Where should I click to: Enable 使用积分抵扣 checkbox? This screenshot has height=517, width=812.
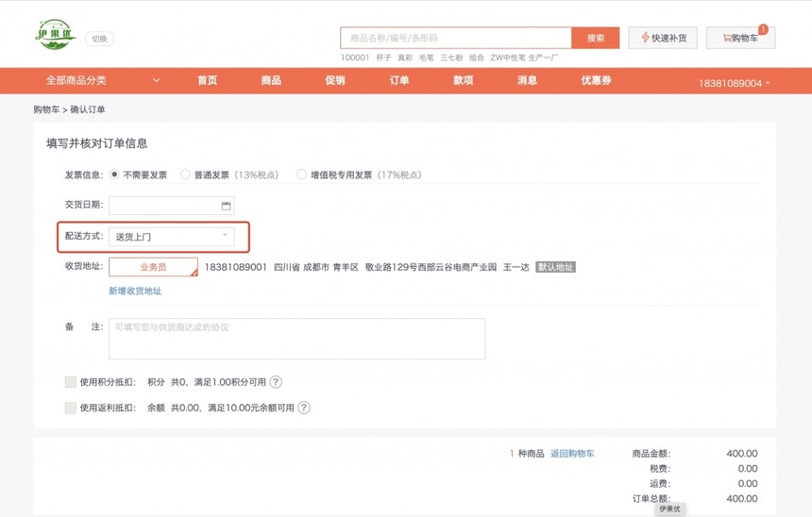[71, 382]
